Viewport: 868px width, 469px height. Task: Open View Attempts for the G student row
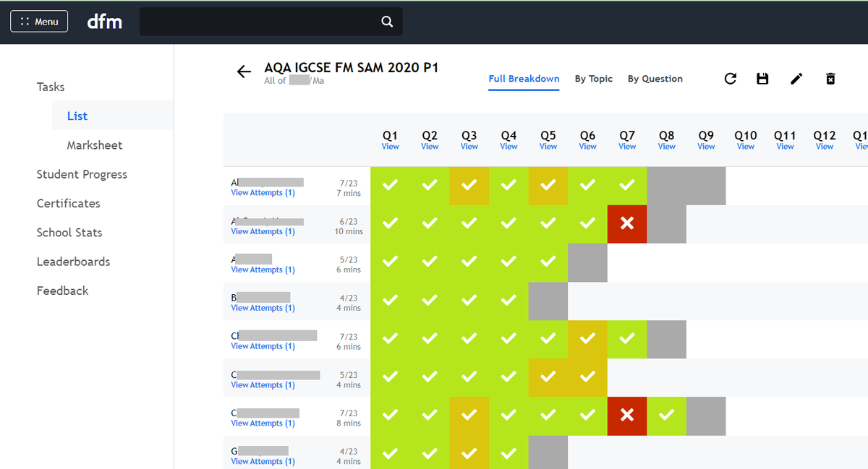263,462
